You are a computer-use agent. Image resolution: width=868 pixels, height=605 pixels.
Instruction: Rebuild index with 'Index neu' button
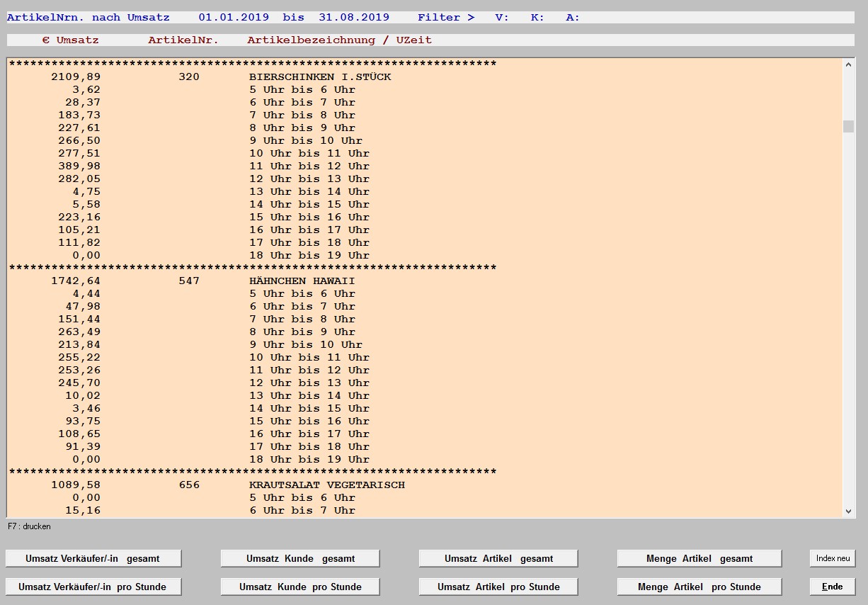833,558
